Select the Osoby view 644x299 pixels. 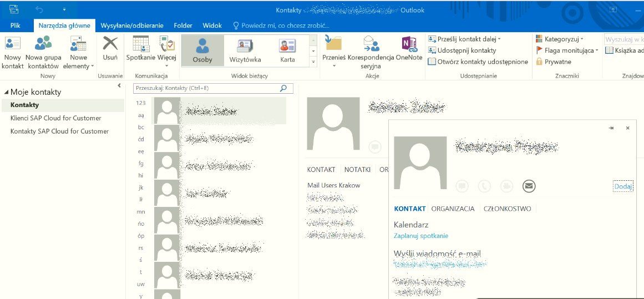[202, 50]
